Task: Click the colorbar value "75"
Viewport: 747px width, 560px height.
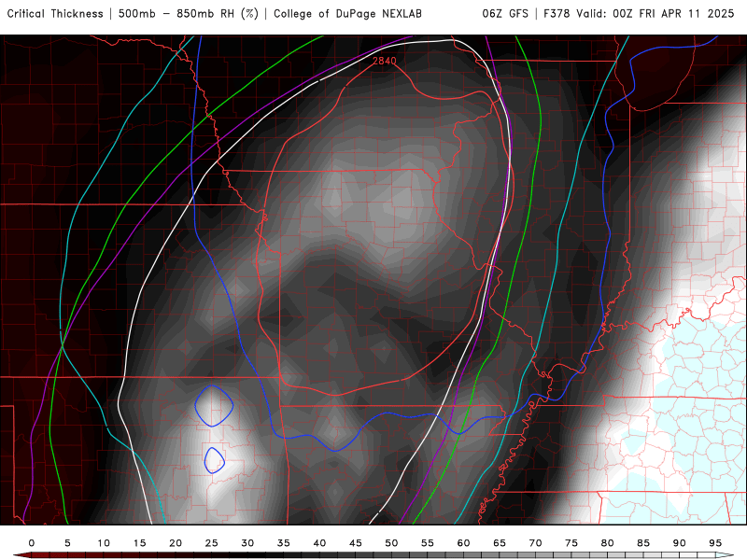Action: coord(571,543)
